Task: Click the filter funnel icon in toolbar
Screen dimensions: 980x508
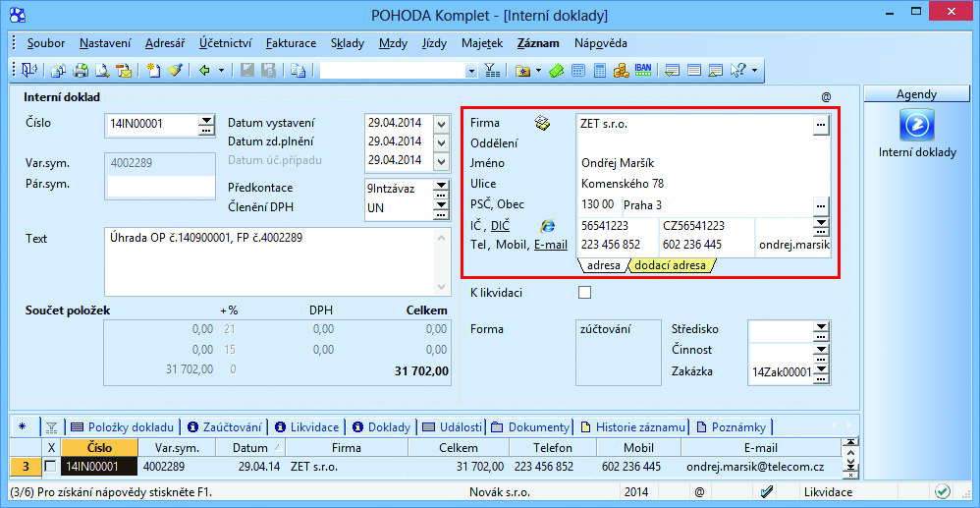Action: click(x=493, y=71)
